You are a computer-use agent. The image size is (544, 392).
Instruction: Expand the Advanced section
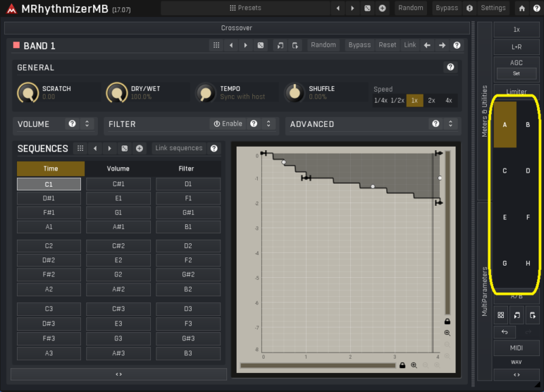click(449, 124)
